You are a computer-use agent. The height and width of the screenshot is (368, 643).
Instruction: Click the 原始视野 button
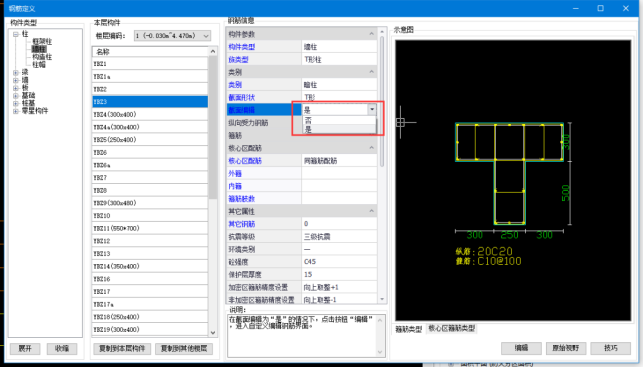pos(565,348)
